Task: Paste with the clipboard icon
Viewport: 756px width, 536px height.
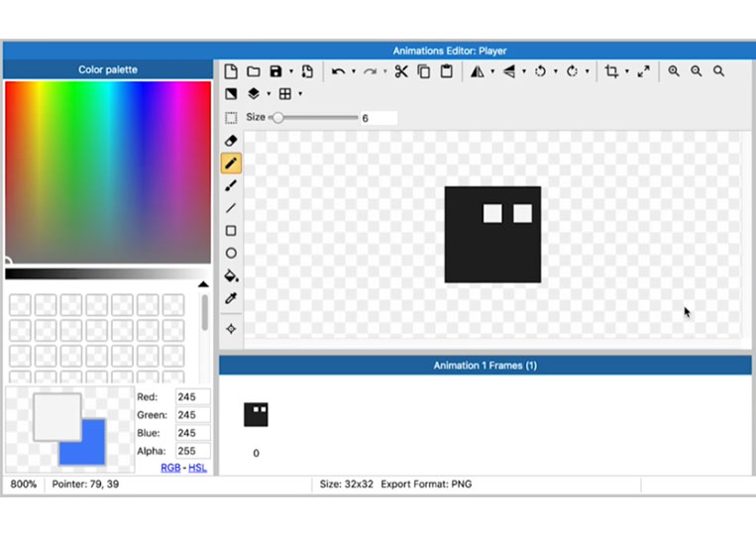Action: pos(447,71)
